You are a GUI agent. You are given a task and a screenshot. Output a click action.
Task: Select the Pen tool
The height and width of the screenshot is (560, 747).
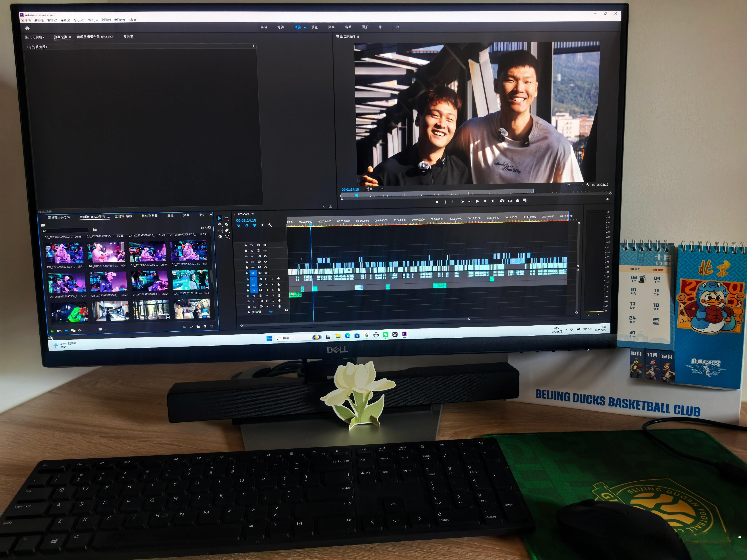(x=227, y=231)
